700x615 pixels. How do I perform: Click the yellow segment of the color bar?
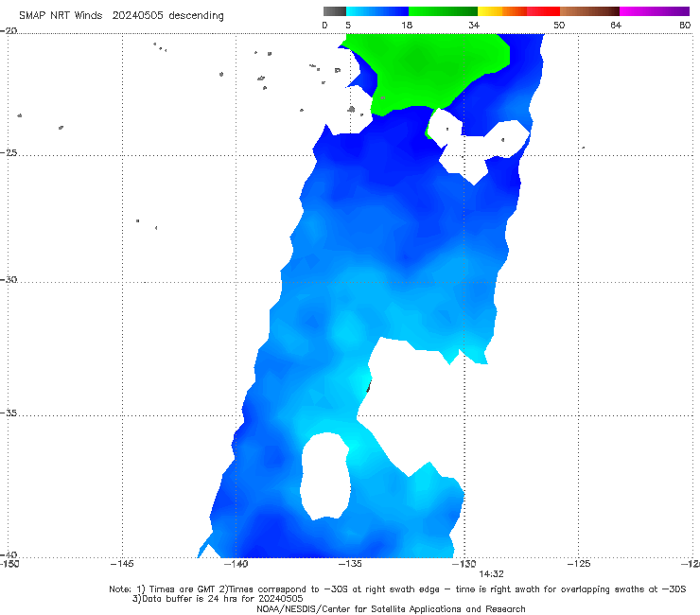tap(490, 11)
